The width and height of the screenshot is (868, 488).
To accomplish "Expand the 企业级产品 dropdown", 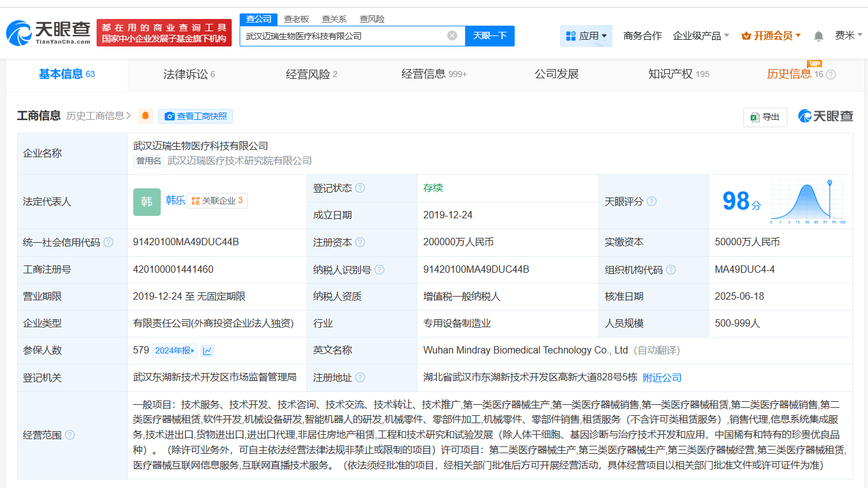I will (x=701, y=36).
